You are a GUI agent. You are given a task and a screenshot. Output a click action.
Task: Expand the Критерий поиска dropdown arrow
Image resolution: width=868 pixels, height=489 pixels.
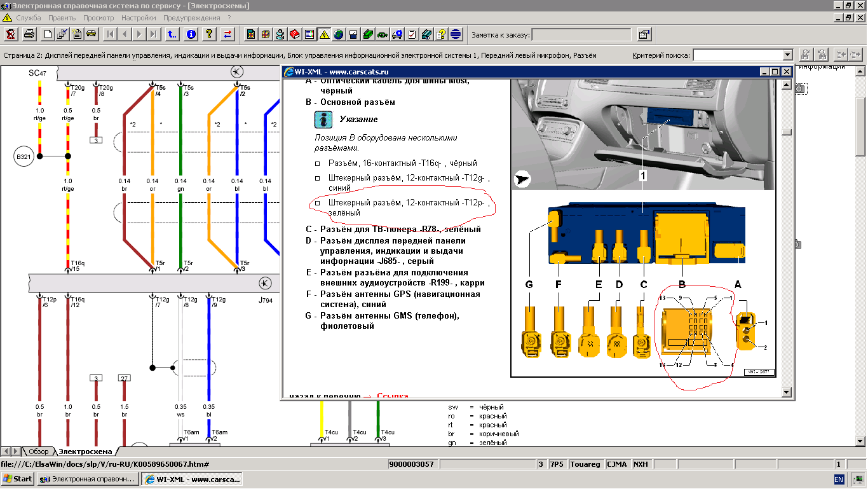click(x=788, y=55)
